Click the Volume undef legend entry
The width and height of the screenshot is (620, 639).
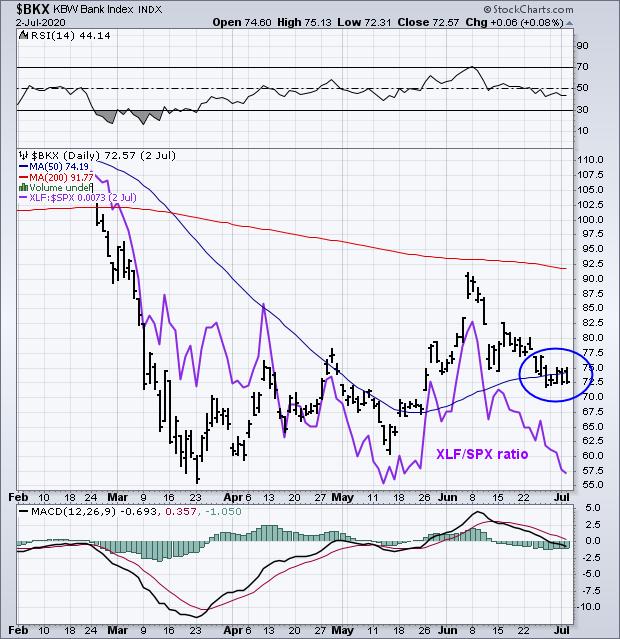coord(61,188)
